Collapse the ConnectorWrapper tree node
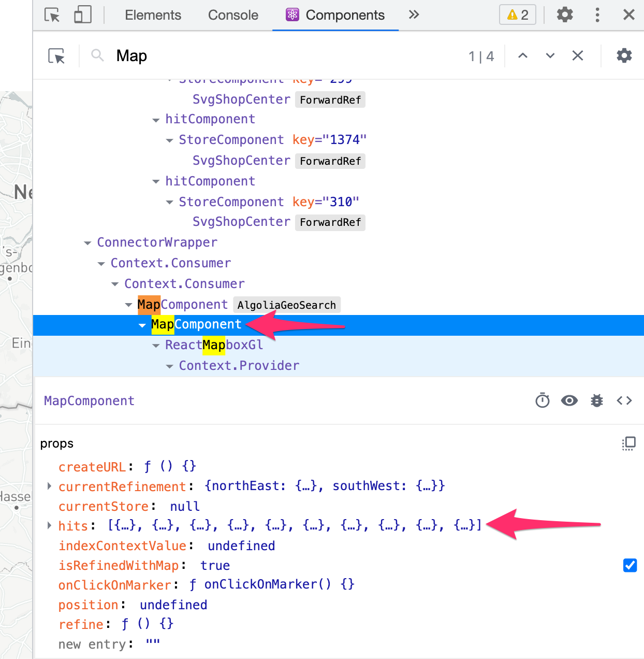This screenshot has width=644, height=659. click(87, 243)
